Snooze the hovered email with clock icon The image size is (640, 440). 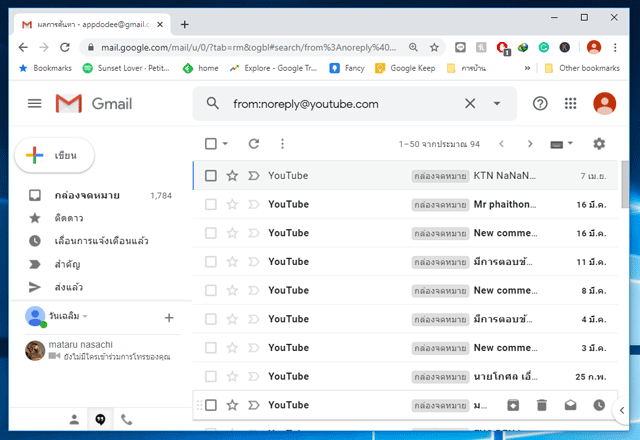(x=599, y=405)
